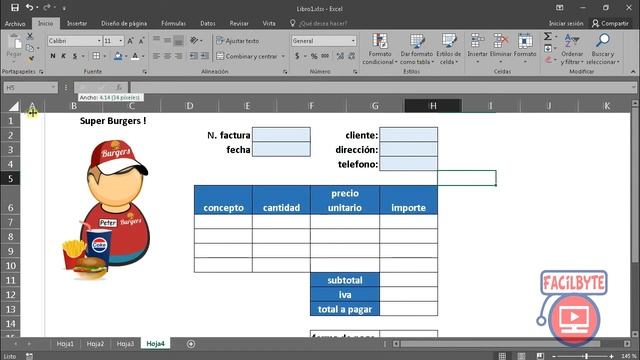Click the insert function fx icon
Image resolution: width=640 pixels, height=360 pixels.
tap(119, 87)
